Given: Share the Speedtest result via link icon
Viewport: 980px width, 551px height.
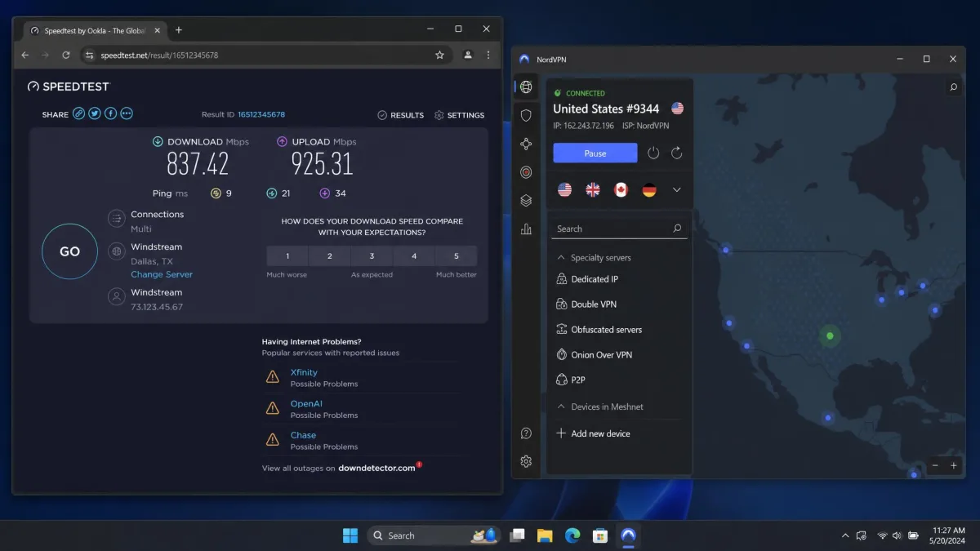Looking at the screenshot, I should coord(79,113).
